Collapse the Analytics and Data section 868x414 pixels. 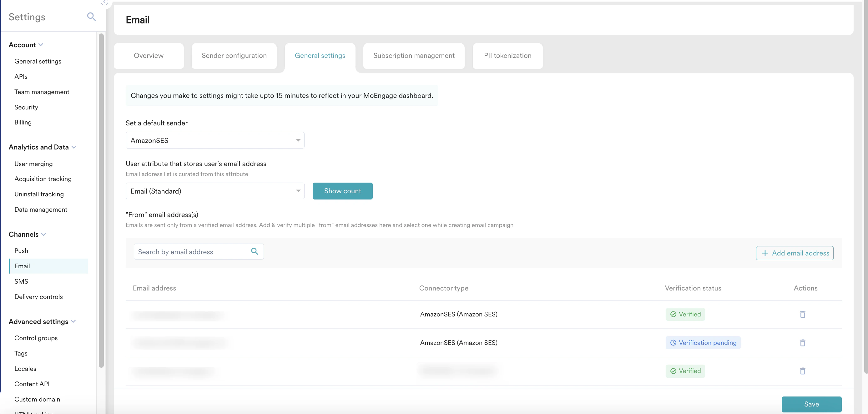tap(74, 147)
